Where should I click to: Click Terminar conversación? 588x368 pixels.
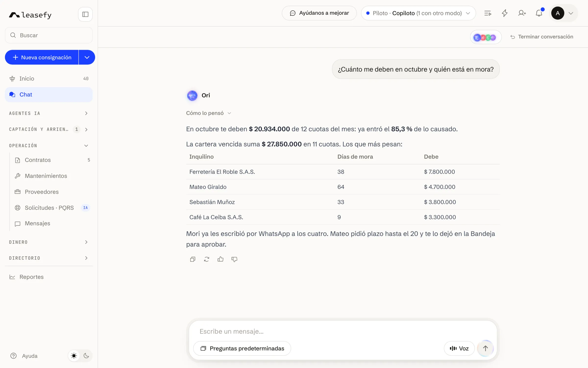click(x=542, y=37)
